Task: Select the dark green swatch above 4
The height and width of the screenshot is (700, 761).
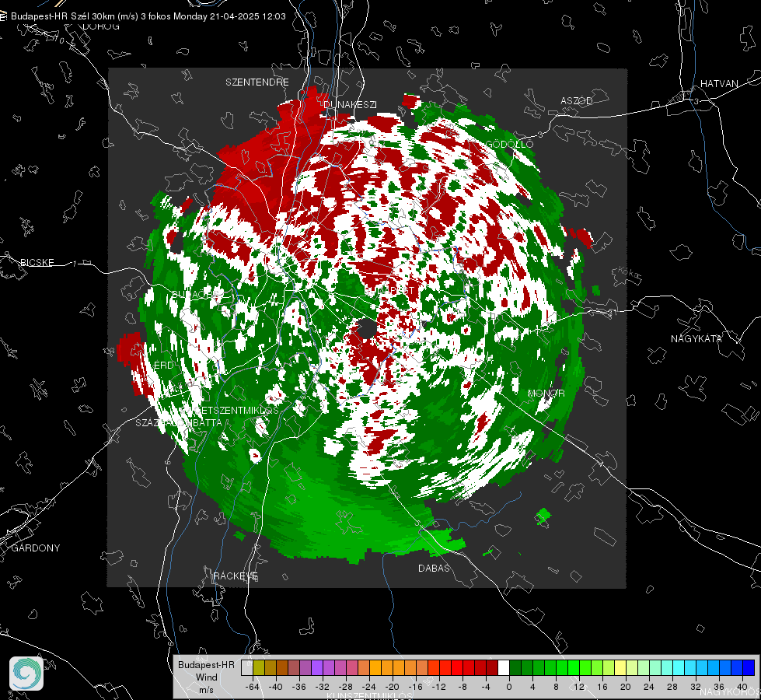Action: tap(527, 668)
